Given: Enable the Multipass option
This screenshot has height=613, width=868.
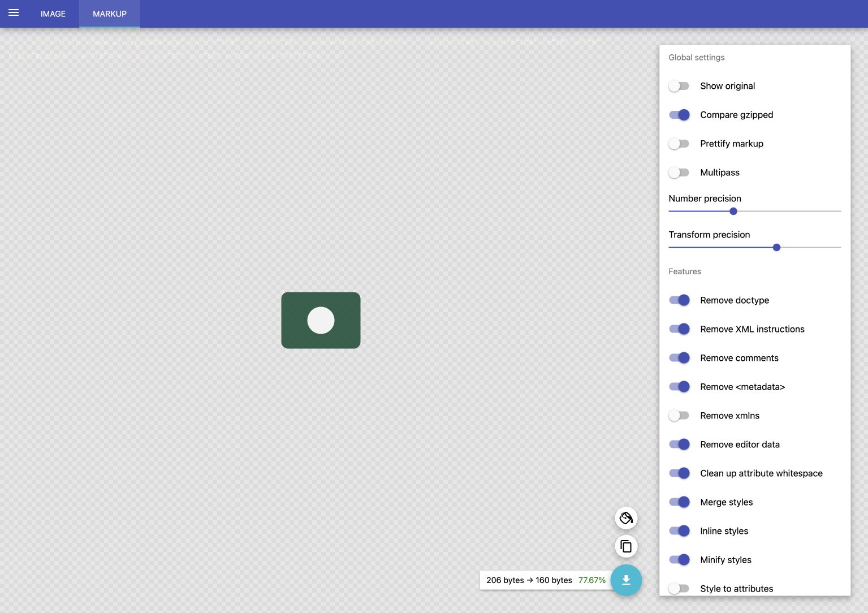Looking at the screenshot, I should 679,172.
